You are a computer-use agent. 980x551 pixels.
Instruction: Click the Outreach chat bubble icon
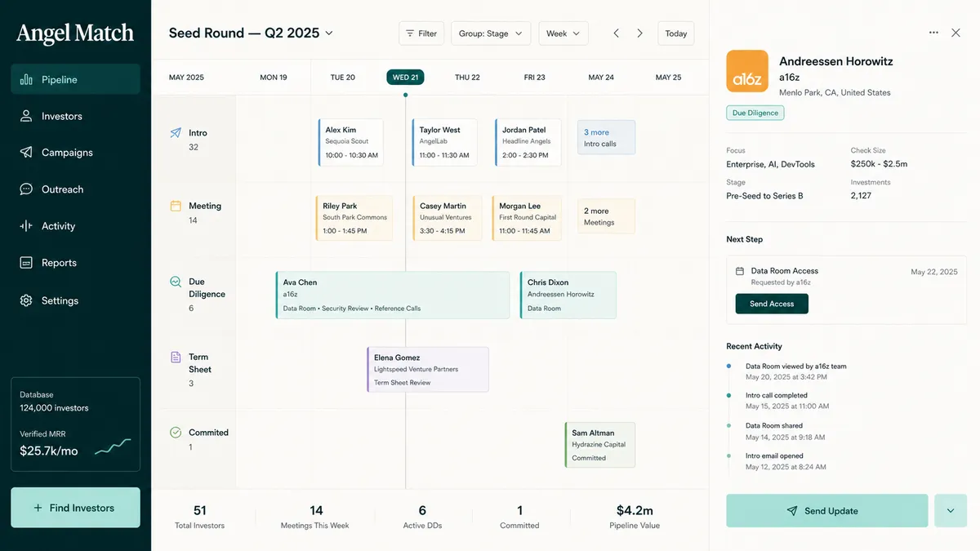click(26, 189)
